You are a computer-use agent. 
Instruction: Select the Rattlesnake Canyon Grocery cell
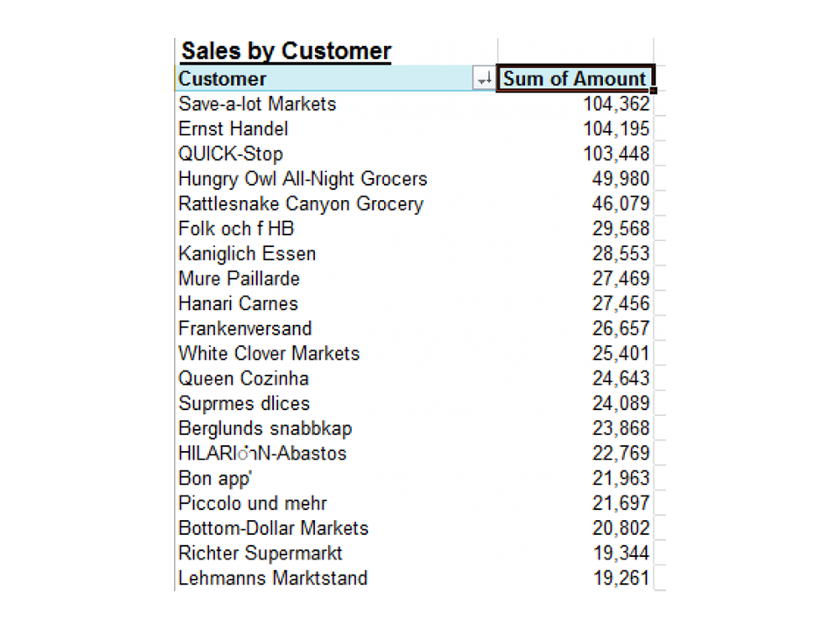coord(301,204)
